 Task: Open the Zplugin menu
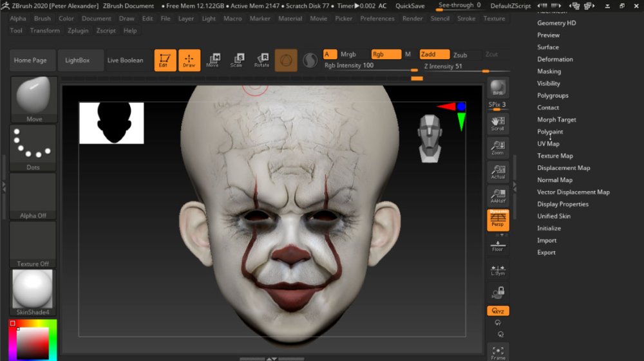point(78,30)
